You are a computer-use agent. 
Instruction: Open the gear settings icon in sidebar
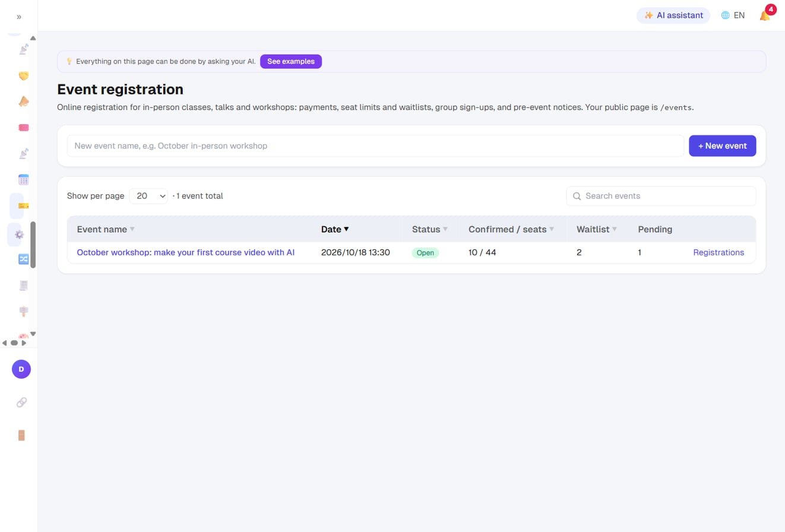tap(19, 235)
